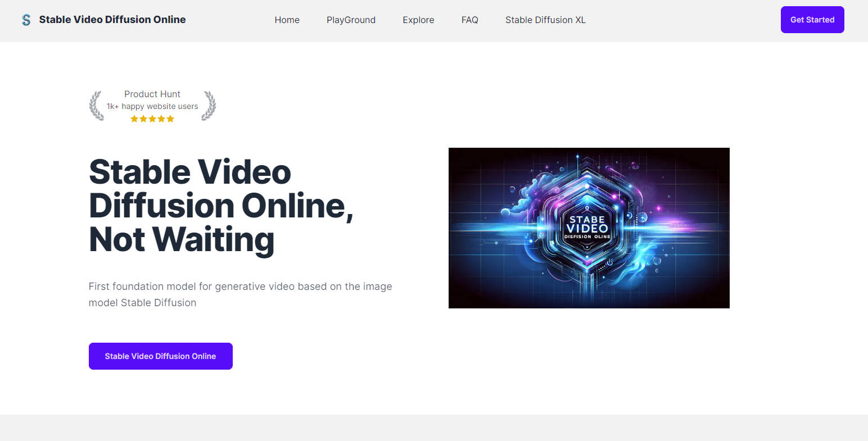Open the FAQ nav item
Image resolution: width=868 pixels, height=441 pixels.
469,20
